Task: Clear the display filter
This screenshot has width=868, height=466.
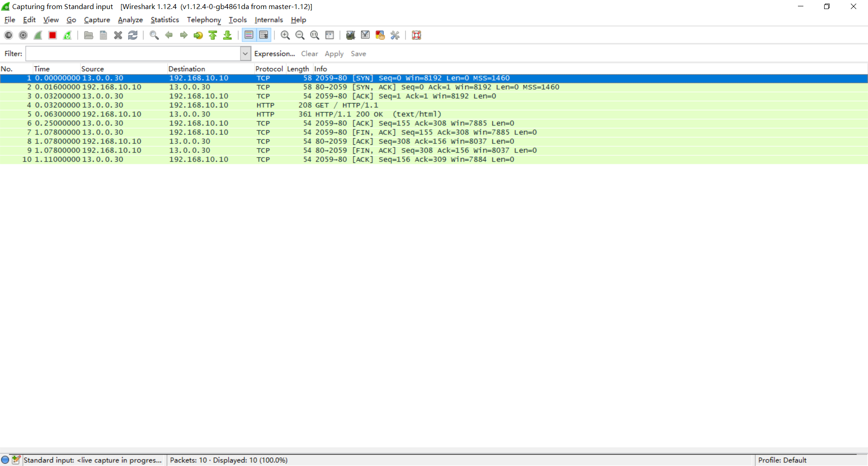Action: (x=310, y=54)
